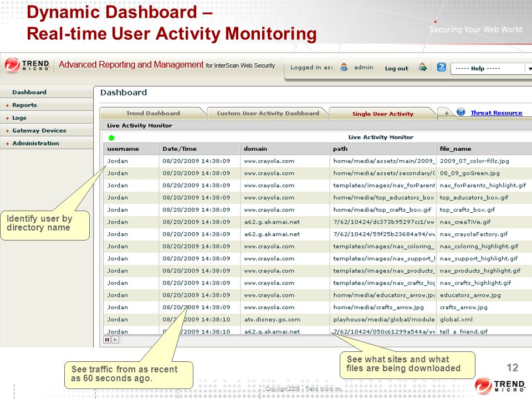
Task: Click nav_forParents_highlight.gif file name
Action: pyautogui.click(x=483, y=185)
